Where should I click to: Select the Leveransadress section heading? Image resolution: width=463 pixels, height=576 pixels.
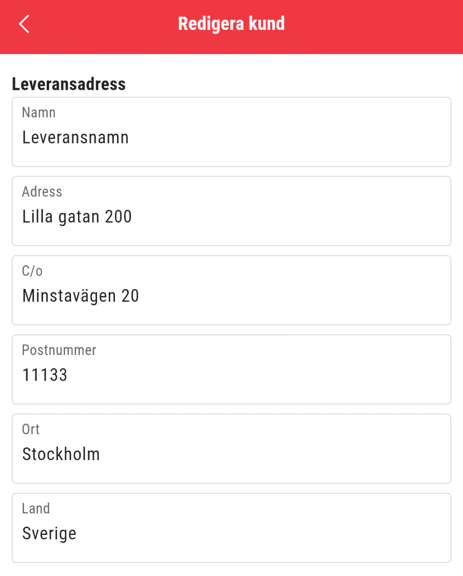click(69, 84)
